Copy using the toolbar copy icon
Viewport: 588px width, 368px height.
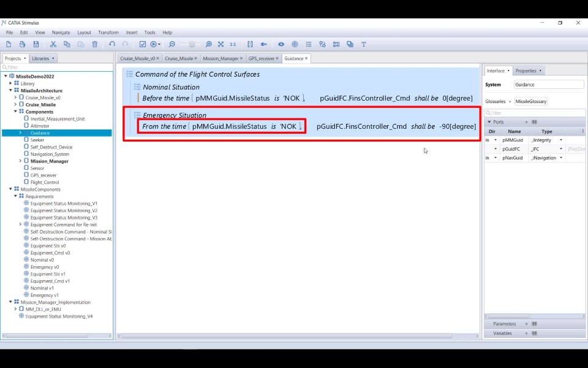(67, 44)
